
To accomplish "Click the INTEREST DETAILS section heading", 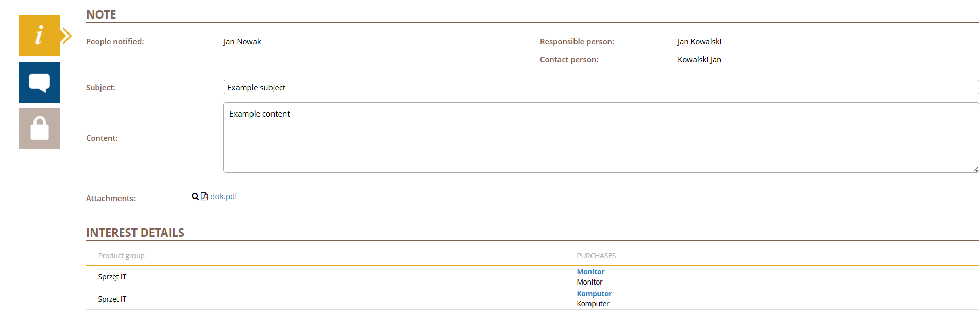I will pyautogui.click(x=135, y=233).
